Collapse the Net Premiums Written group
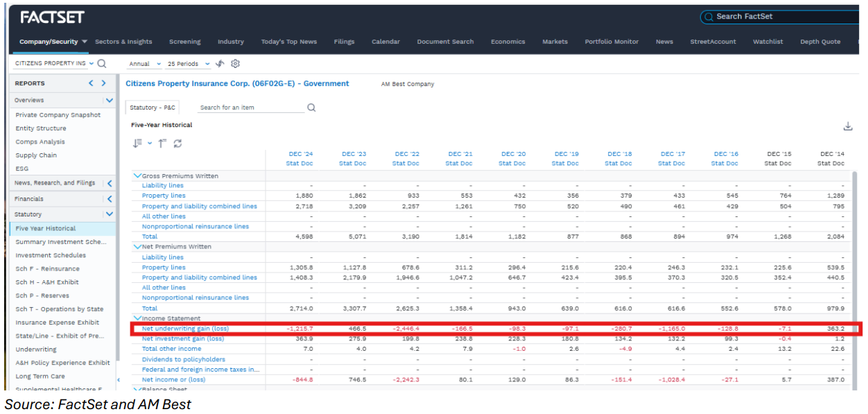This screenshot has height=414, width=868. coord(137,246)
